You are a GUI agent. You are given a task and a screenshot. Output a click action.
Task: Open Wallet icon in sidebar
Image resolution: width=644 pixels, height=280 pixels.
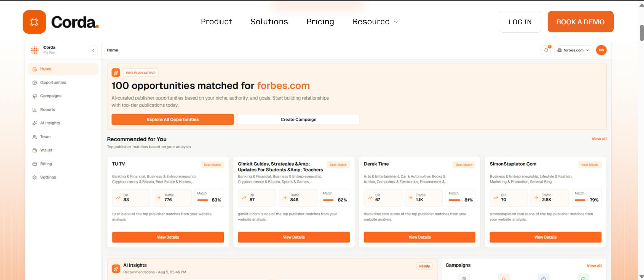(x=34, y=150)
